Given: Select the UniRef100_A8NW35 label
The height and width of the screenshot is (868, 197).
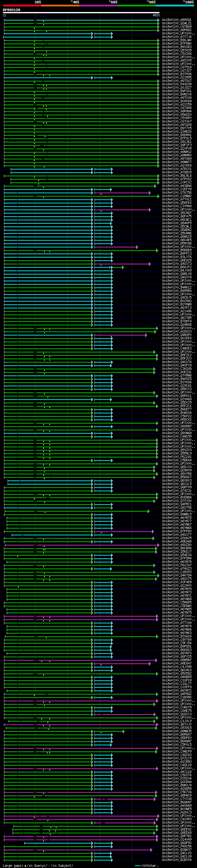Looking at the screenshot, I should [x=176, y=731].
